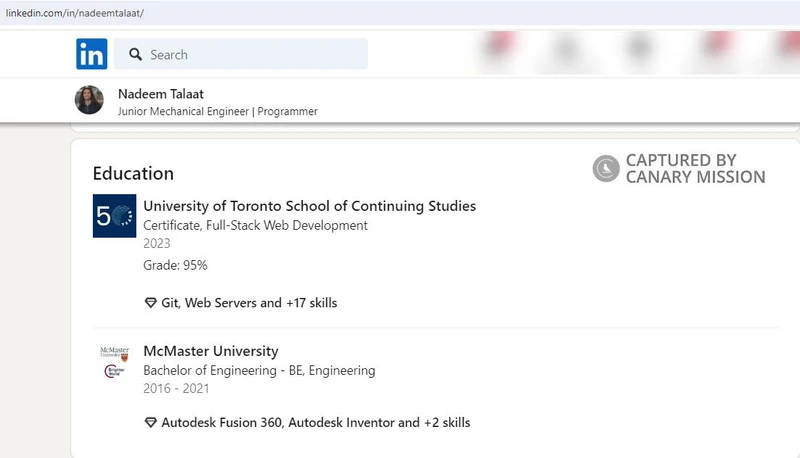Click 'Grade: 95%' text
The height and width of the screenshot is (458, 800).
tap(175, 265)
